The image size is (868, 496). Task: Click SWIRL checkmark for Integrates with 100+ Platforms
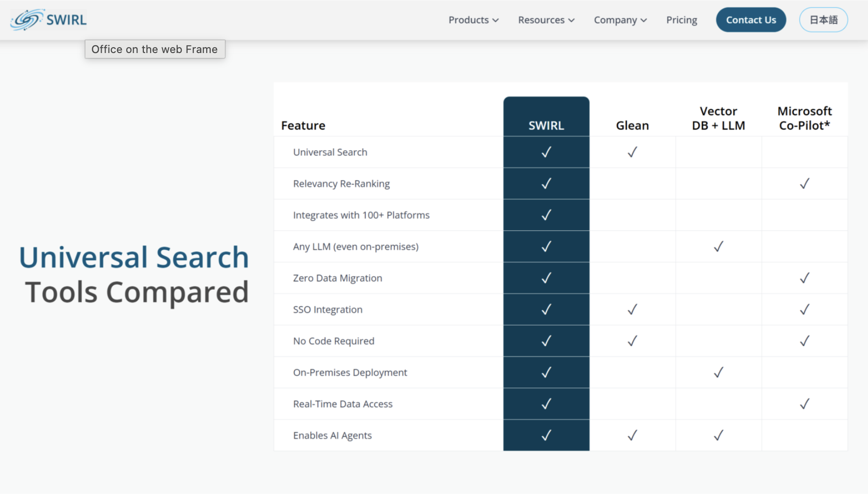(546, 215)
